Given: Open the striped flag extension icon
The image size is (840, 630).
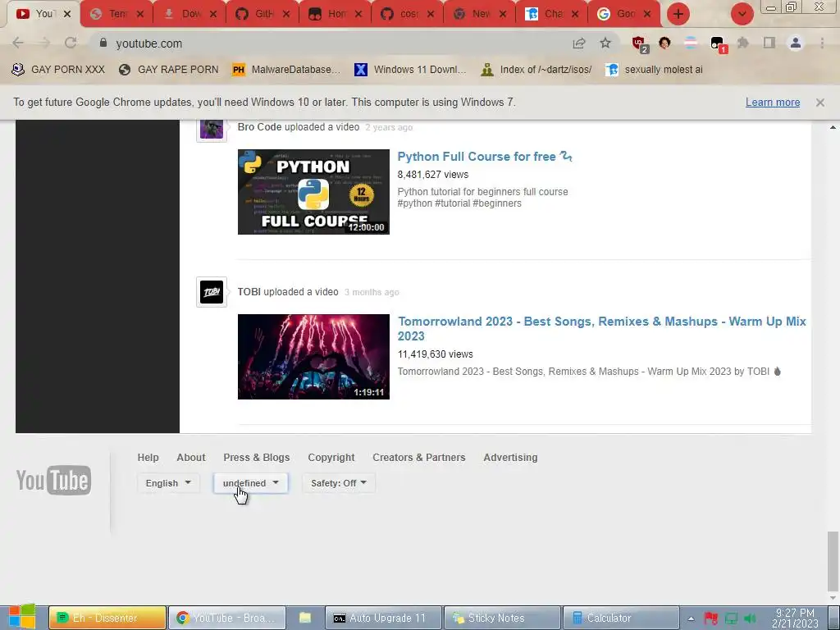Looking at the screenshot, I should [691, 43].
